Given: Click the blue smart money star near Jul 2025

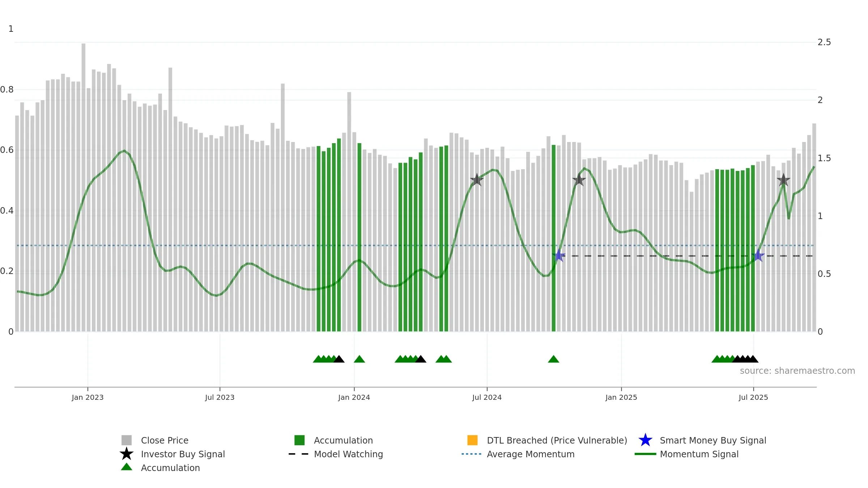Looking at the screenshot, I should [x=758, y=256].
